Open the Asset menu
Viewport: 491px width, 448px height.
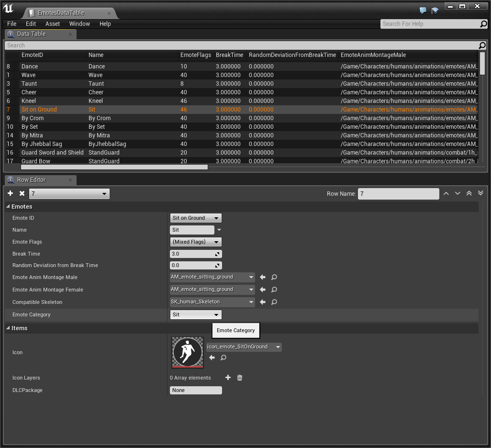pos(53,23)
